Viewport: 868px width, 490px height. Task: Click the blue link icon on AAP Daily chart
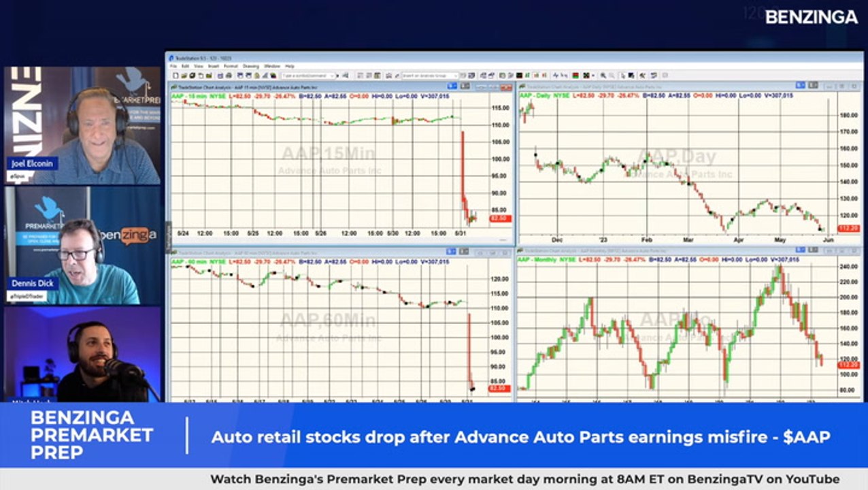(x=801, y=85)
